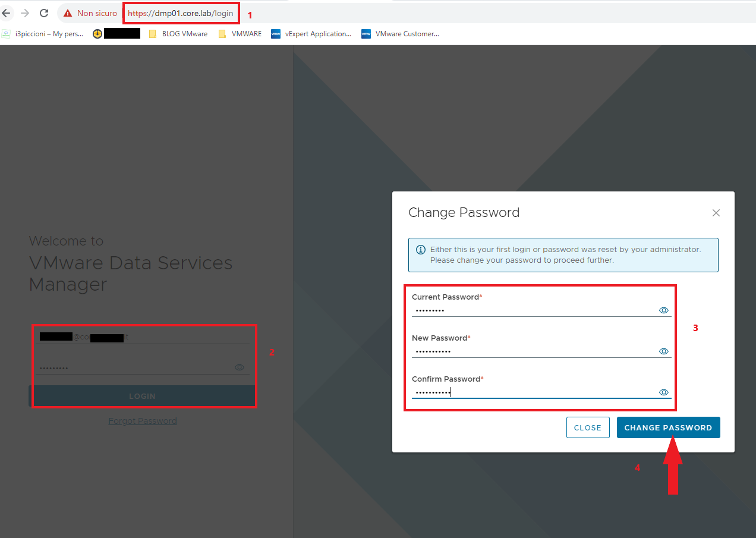Click the login page email field
This screenshot has width=756, height=538.
tap(142, 337)
